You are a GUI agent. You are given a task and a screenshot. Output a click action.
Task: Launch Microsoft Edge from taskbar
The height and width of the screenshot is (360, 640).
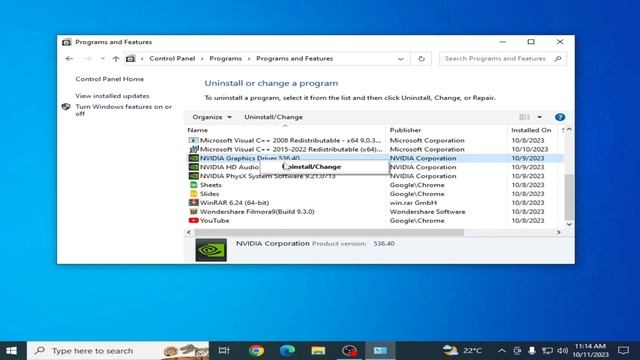click(x=287, y=351)
